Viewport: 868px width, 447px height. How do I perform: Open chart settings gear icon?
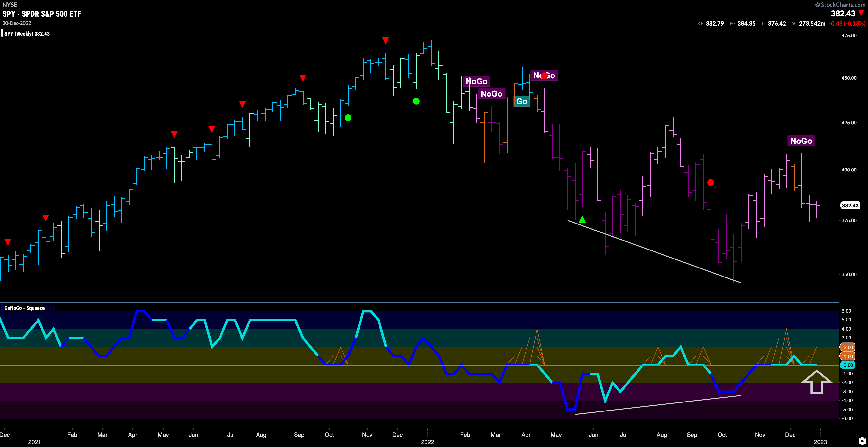(862, 441)
